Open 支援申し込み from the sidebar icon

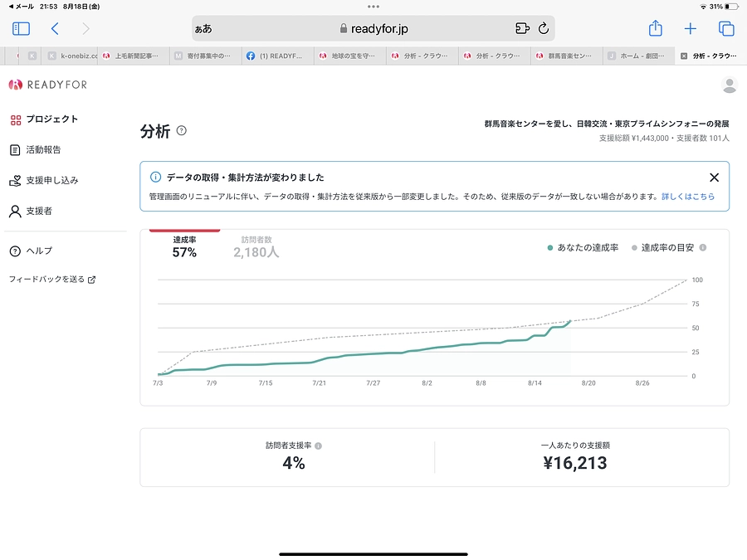13,181
